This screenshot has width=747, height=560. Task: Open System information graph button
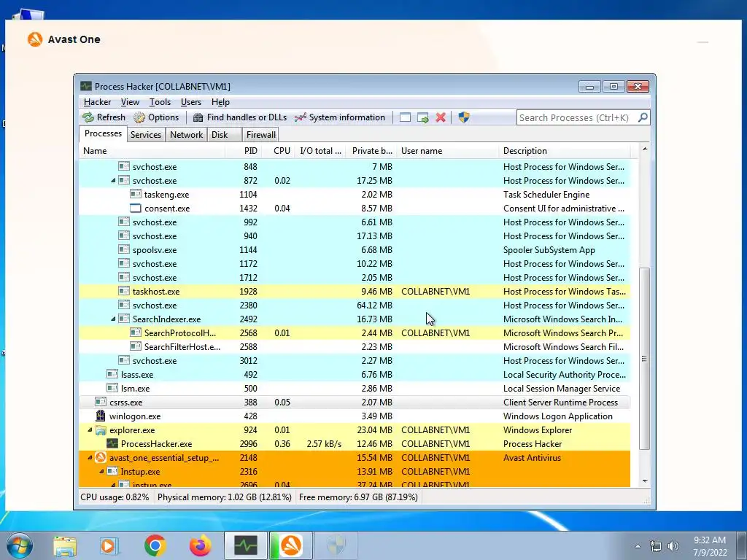click(x=339, y=117)
